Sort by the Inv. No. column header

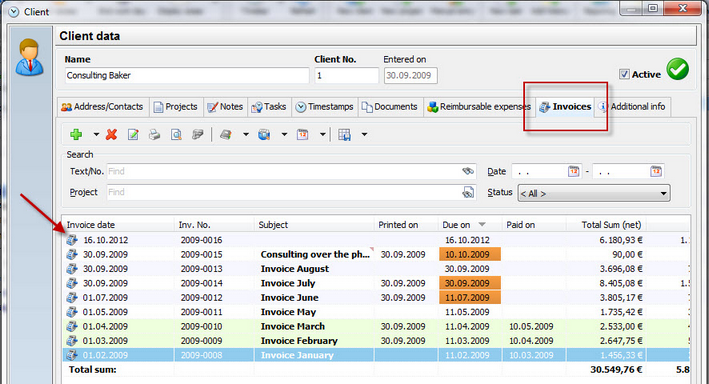pos(214,225)
